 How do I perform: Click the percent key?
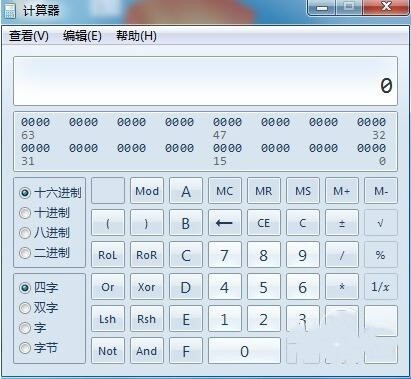click(381, 255)
